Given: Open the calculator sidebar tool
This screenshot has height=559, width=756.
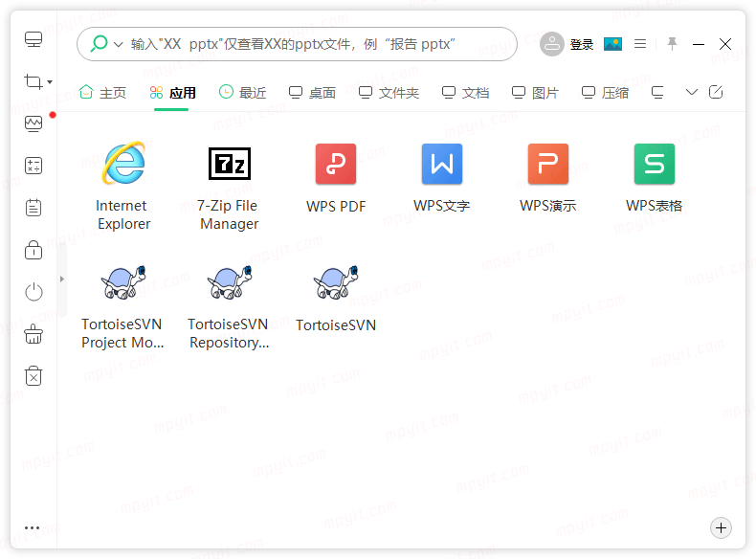Looking at the screenshot, I should (33, 166).
